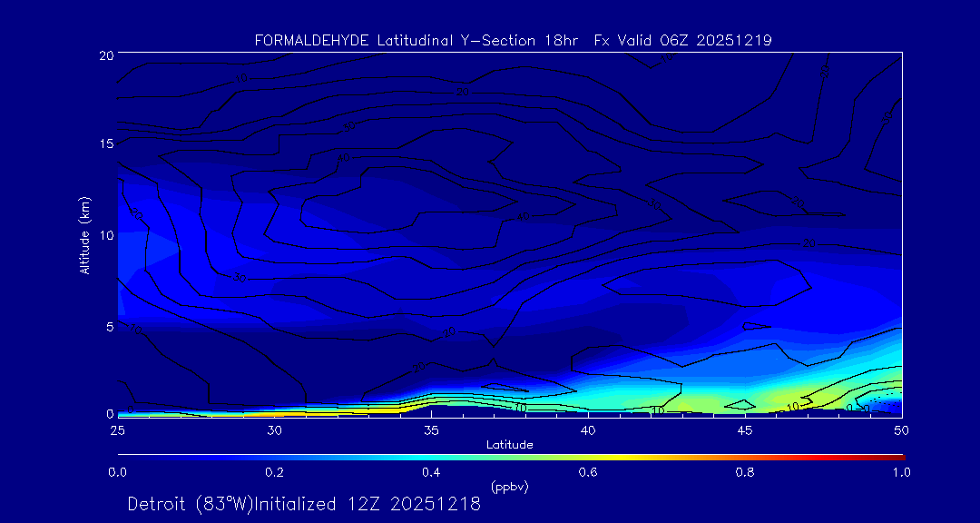The height and width of the screenshot is (523, 980).
Task: Click the 'Altitude (km)' vertical axis label
Action: [x=84, y=235]
